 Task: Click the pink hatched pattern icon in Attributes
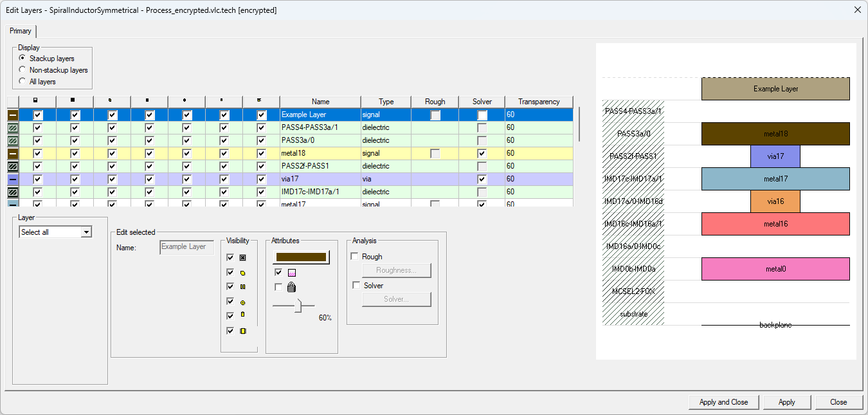292,272
